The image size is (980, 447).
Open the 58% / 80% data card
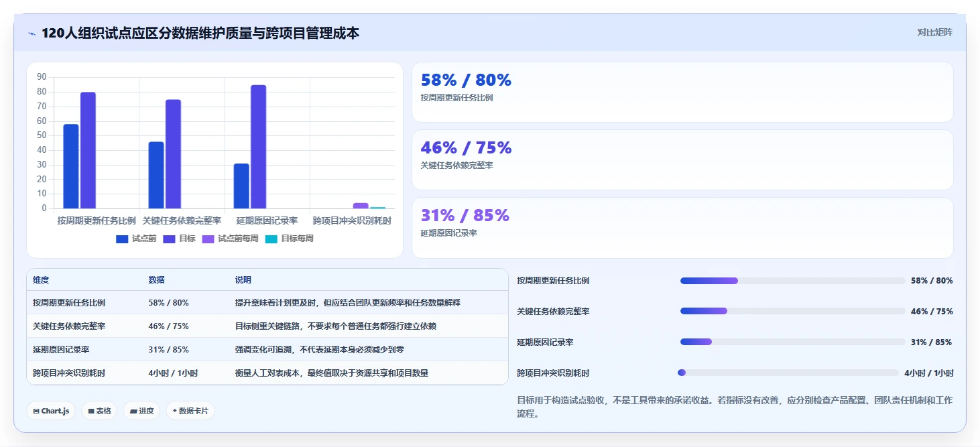coord(682,92)
